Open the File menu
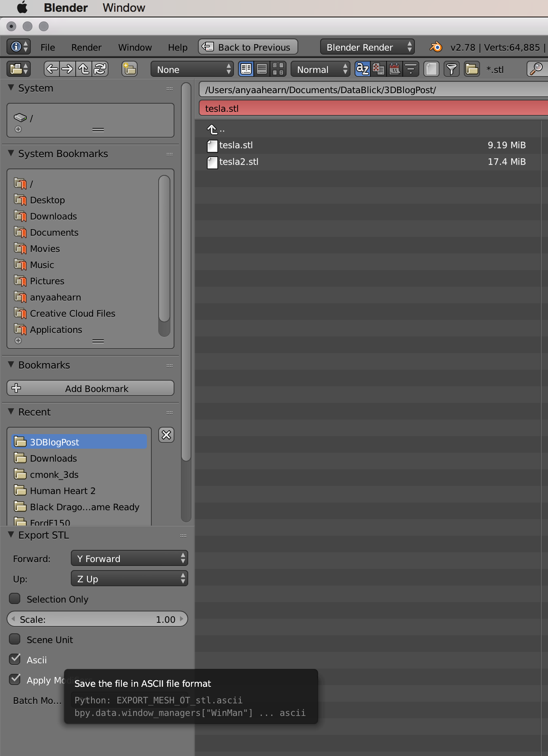548x756 pixels. point(48,47)
